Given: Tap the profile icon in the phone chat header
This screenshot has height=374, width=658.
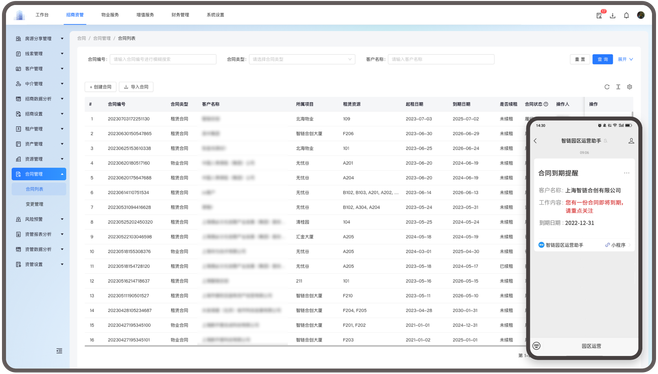Looking at the screenshot, I should pyautogui.click(x=631, y=141).
